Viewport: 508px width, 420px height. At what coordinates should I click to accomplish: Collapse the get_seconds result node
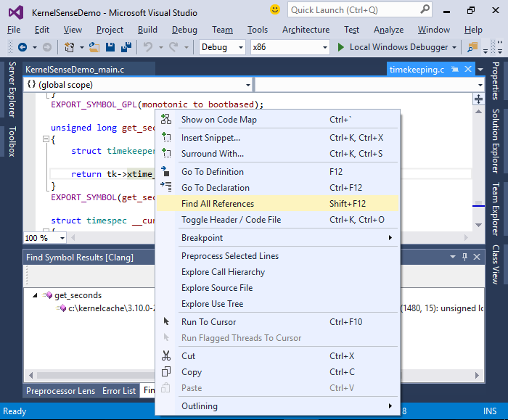(x=35, y=295)
